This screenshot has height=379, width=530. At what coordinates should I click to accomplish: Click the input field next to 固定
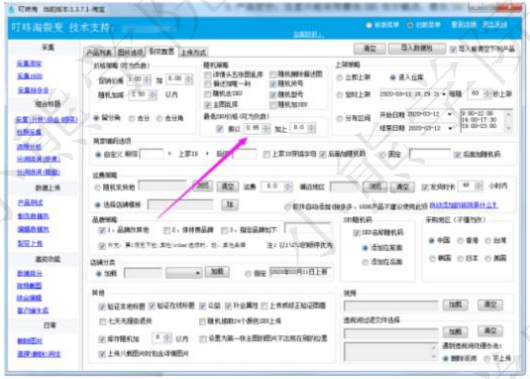tap(430, 154)
